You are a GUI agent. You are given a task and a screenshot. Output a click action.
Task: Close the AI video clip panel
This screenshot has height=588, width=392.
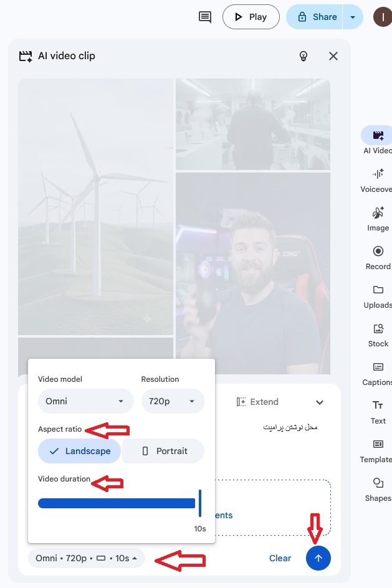click(x=333, y=56)
